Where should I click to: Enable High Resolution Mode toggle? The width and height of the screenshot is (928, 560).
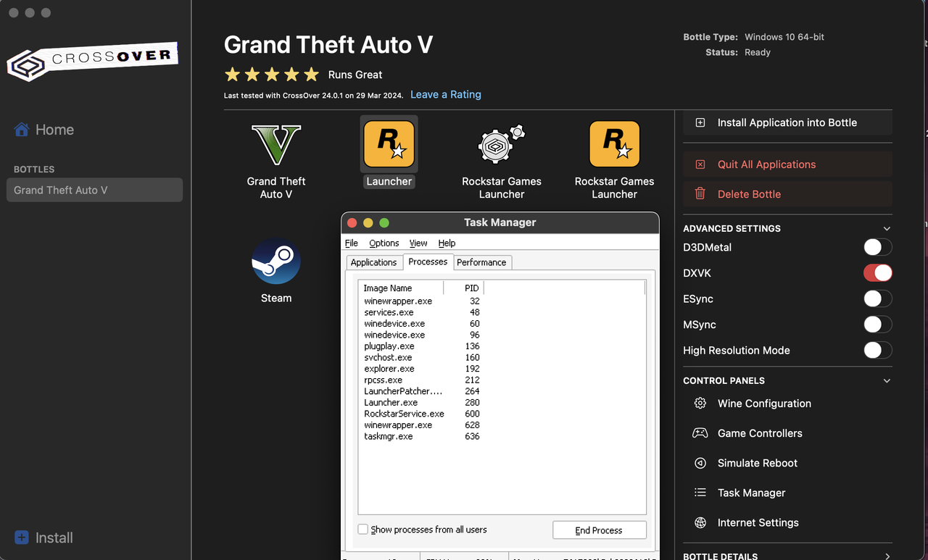(877, 350)
